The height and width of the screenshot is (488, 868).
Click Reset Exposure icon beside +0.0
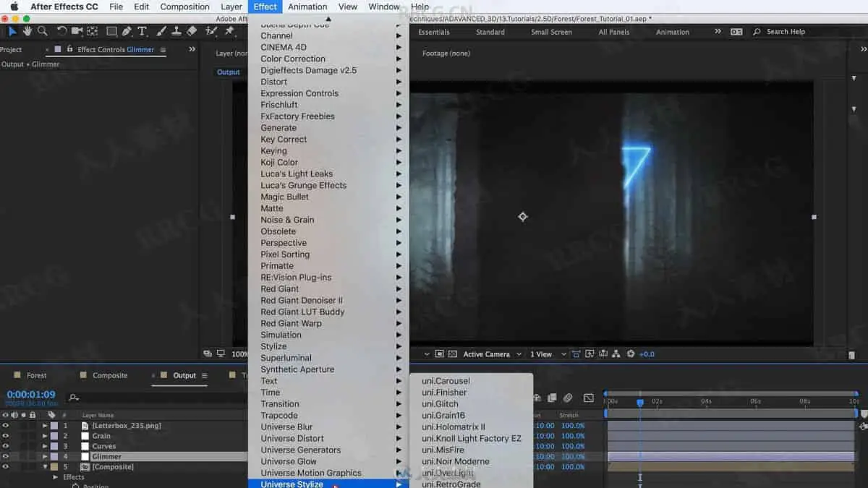click(631, 354)
